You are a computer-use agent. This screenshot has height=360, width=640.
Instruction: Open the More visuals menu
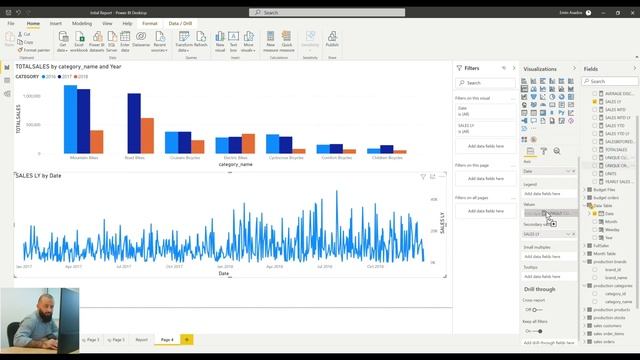[248, 41]
